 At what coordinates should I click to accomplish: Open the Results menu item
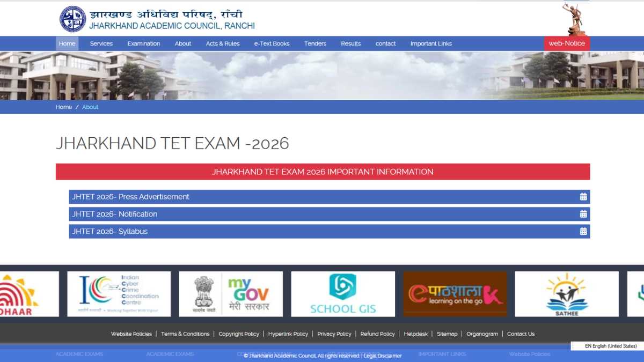351,44
